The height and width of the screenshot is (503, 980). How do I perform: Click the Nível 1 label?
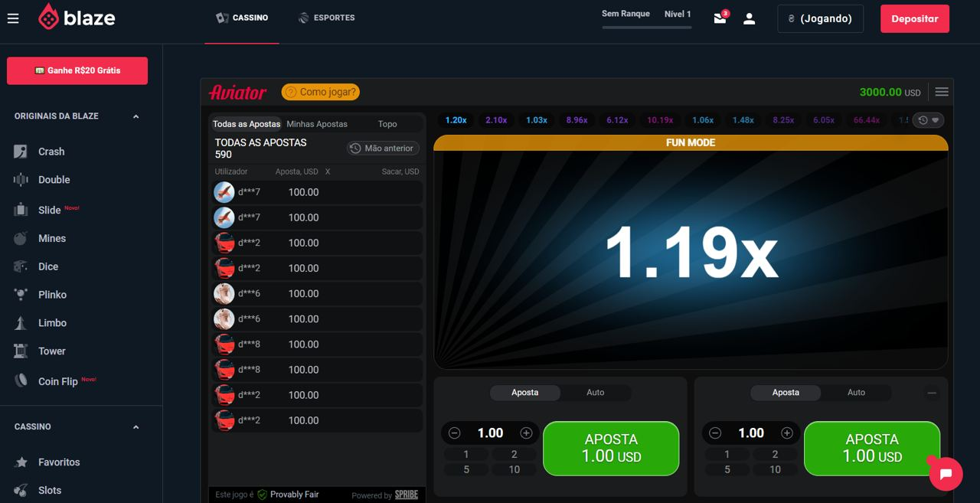point(678,14)
